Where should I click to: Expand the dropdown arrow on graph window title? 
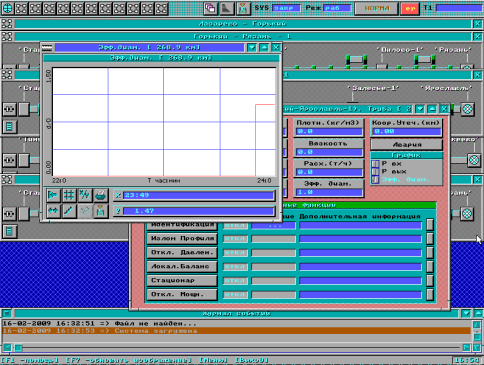[x=252, y=48]
